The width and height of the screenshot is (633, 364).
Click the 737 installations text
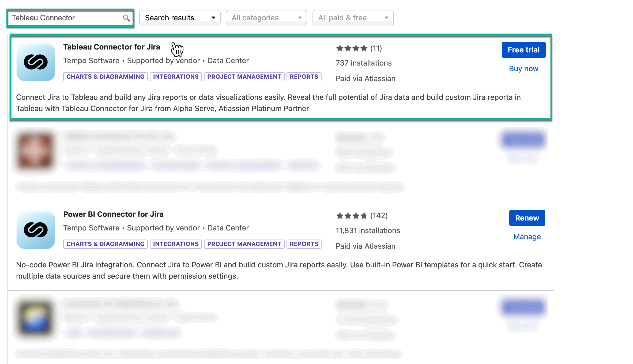[x=364, y=63]
